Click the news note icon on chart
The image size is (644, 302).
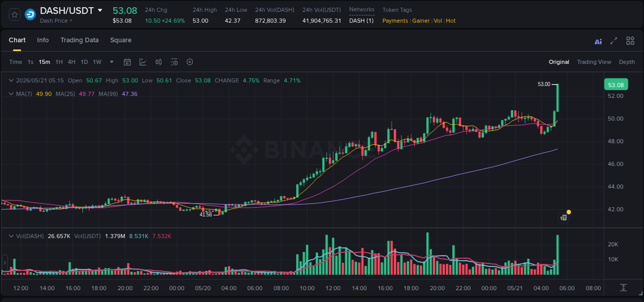point(564,217)
